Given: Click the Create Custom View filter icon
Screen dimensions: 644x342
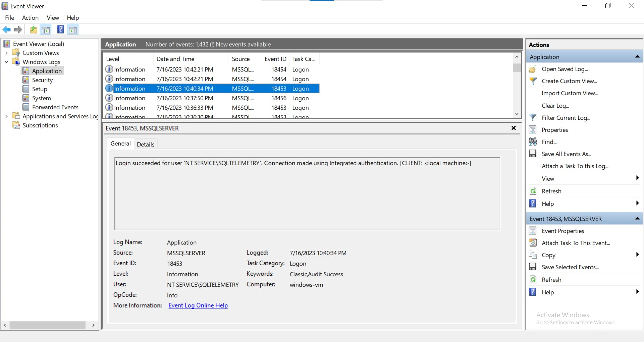Looking at the screenshot, I should coord(533,81).
